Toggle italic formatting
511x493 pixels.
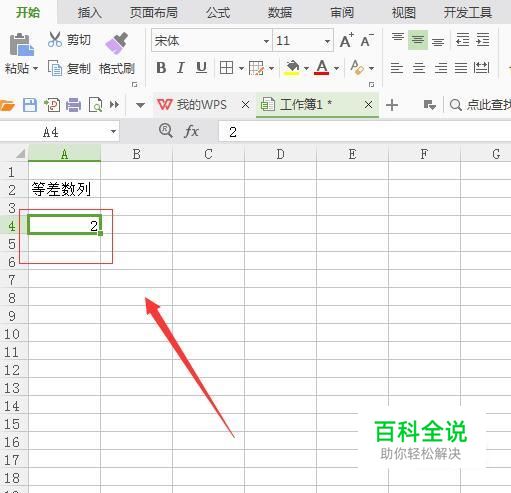pyautogui.click(x=181, y=68)
